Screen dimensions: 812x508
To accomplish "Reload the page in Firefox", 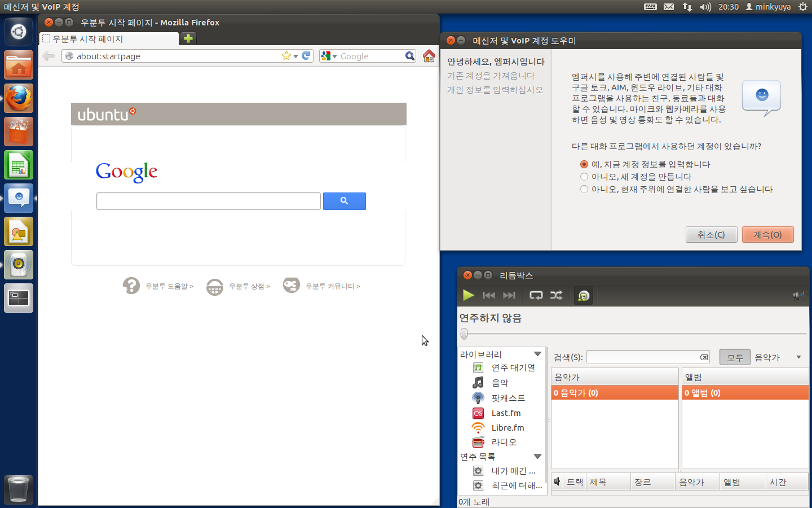I will 306,56.
